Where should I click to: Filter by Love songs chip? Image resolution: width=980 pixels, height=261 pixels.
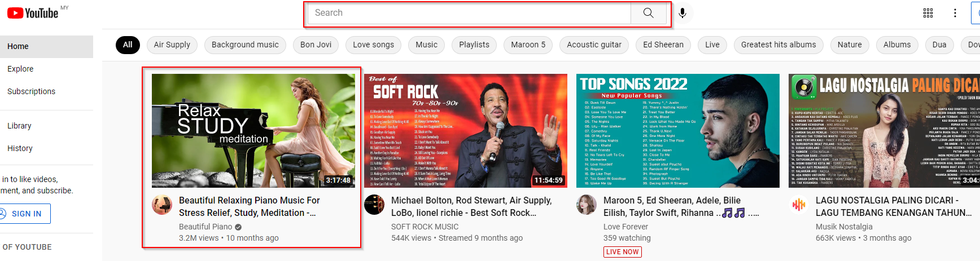click(374, 45)
